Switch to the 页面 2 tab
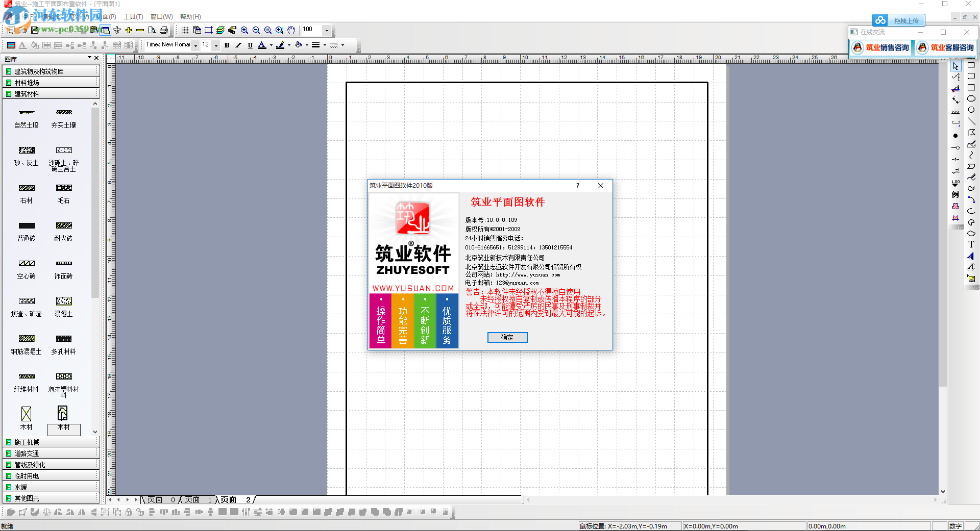Image resolution: width=980 pixels, height=531 pixels. coord(236,500)
